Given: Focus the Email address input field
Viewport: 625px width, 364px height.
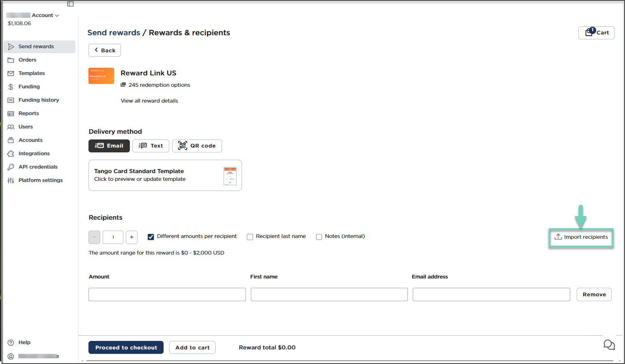Looking at the screenshot, I should (491, 295).
